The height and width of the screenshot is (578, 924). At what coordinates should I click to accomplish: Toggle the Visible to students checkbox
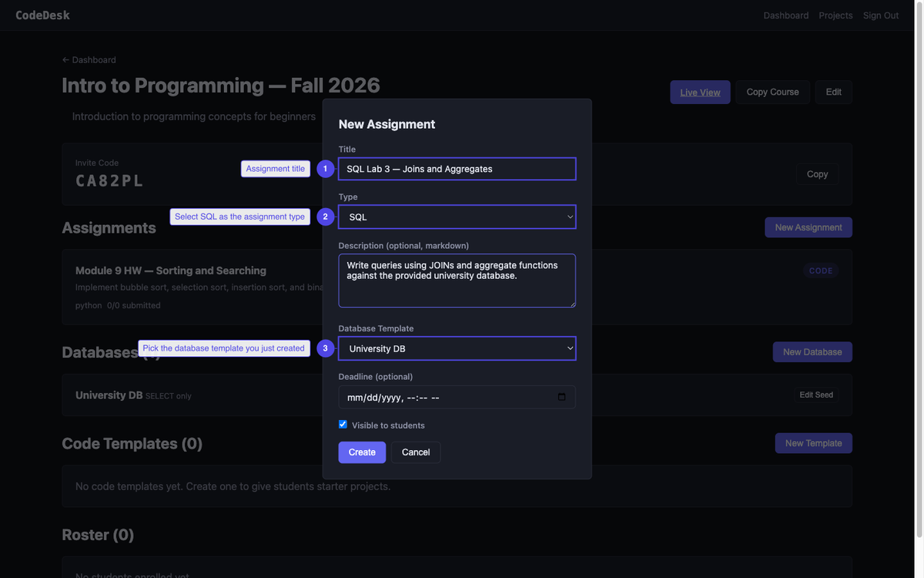click(x=343, y=425)
